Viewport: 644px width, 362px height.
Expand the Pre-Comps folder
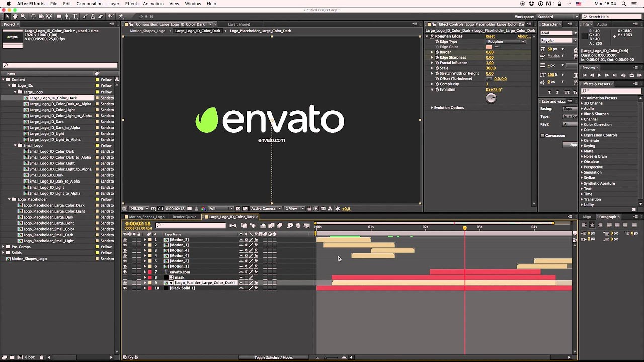[x=3, y=247]
